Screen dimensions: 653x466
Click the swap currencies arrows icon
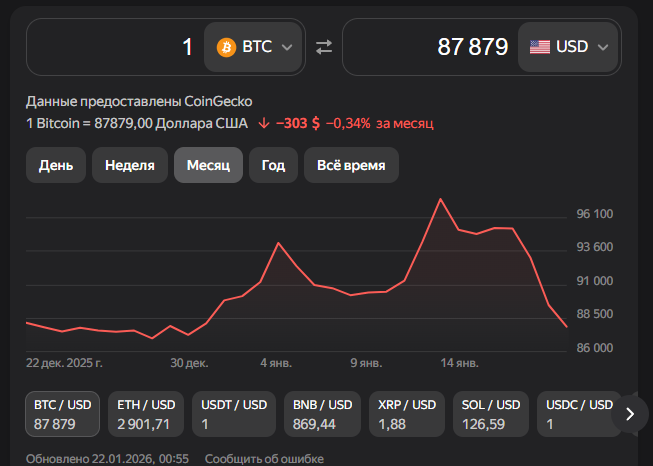(x=323, y=47)
